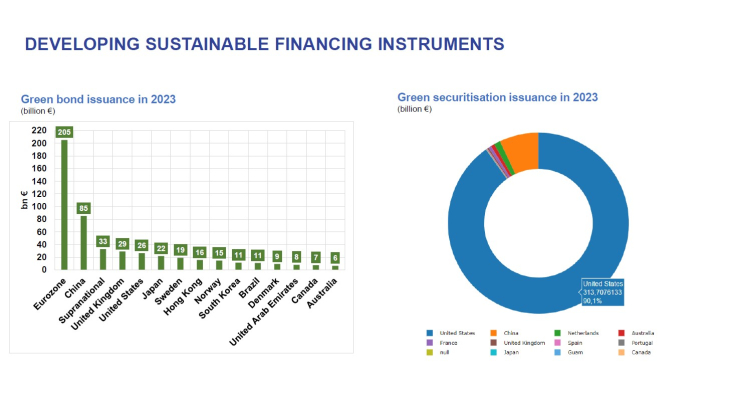Click the red Australia legend swatch
Image resolution: width=730 pixels, height=410 pixels.
621,333
